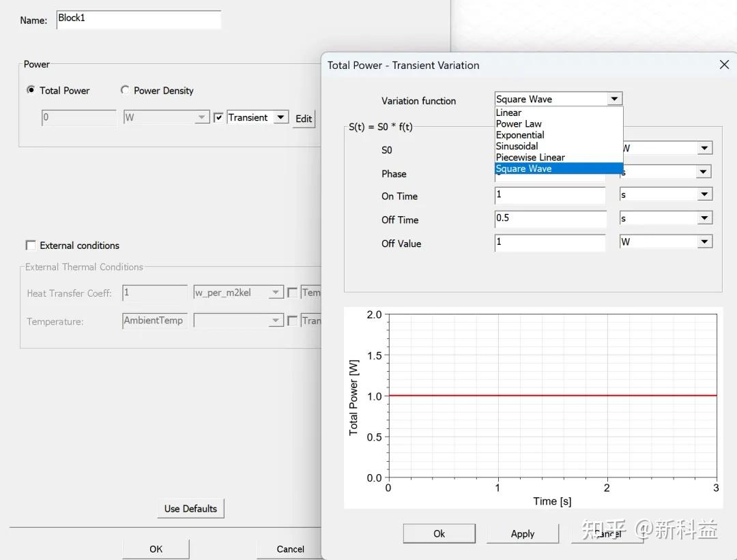Viewport: 737px width, 560px height.
Task: Click the Edit button next to Transient
Action: pos(304,119)
